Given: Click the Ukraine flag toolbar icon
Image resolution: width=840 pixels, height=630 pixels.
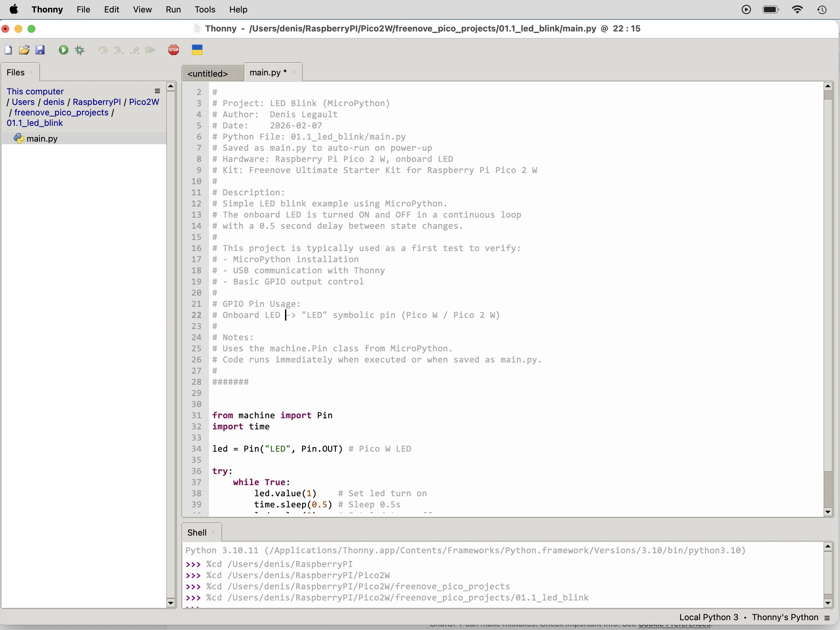Looking at the screenshot, I should pos(197,50).
